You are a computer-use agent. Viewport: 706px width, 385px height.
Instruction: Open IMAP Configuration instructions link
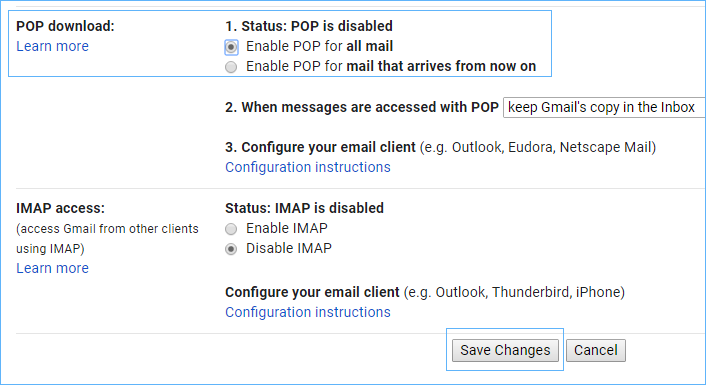coord(308,312)
